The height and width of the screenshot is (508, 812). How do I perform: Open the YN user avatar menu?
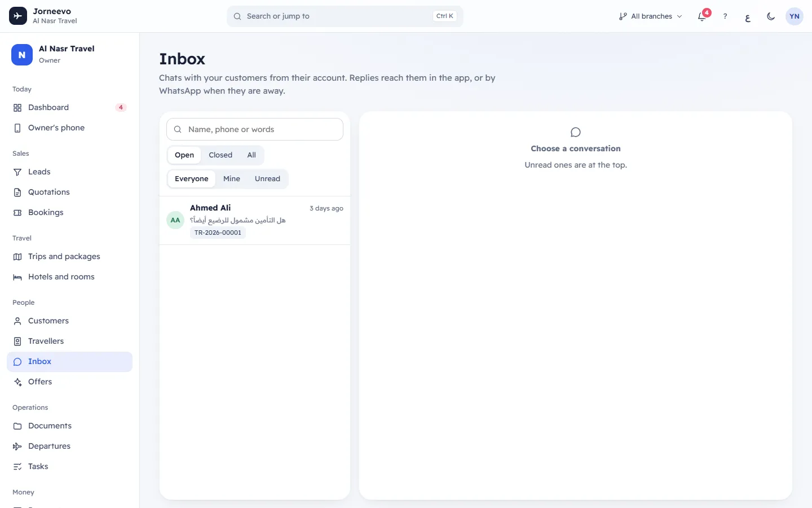[x=794, y=16]
